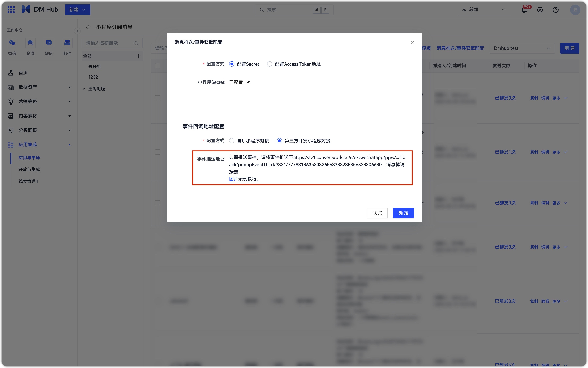Tick the checkbox on the 已群发1次 row
This screenshot has width=588, height=368.
(158, 152)
